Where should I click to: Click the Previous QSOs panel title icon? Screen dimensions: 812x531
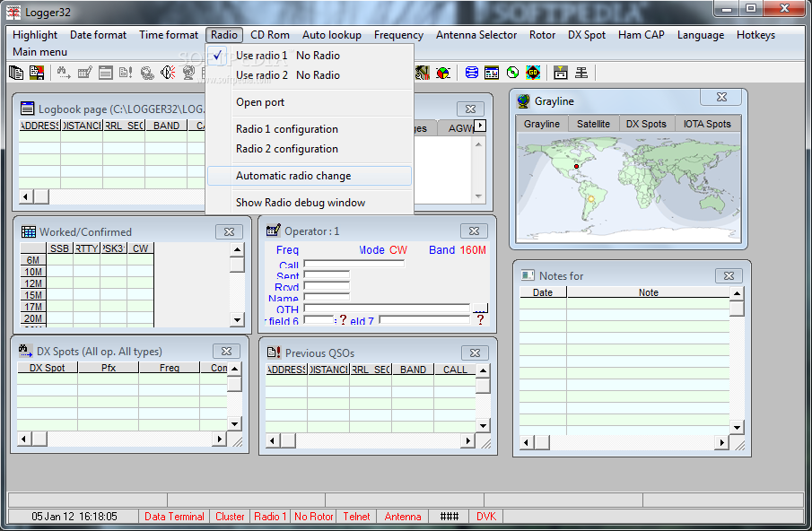click(274, 353)
